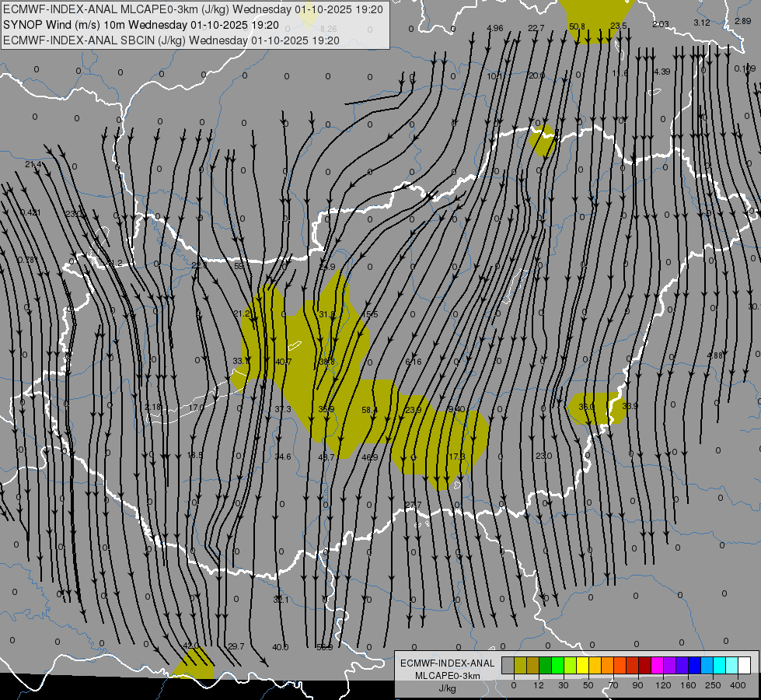Click the map value '23.9'
This screenshot has width=761, height=700.
414,410
